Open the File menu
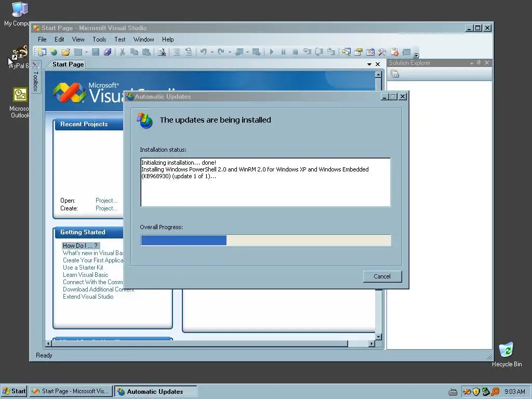 (42, 39)
